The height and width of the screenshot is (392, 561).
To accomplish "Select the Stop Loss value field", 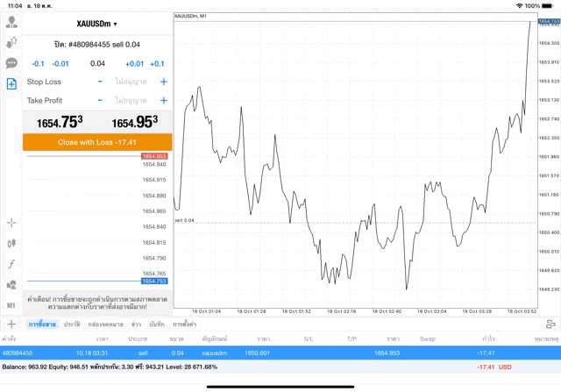I will (x=131, y=82).
